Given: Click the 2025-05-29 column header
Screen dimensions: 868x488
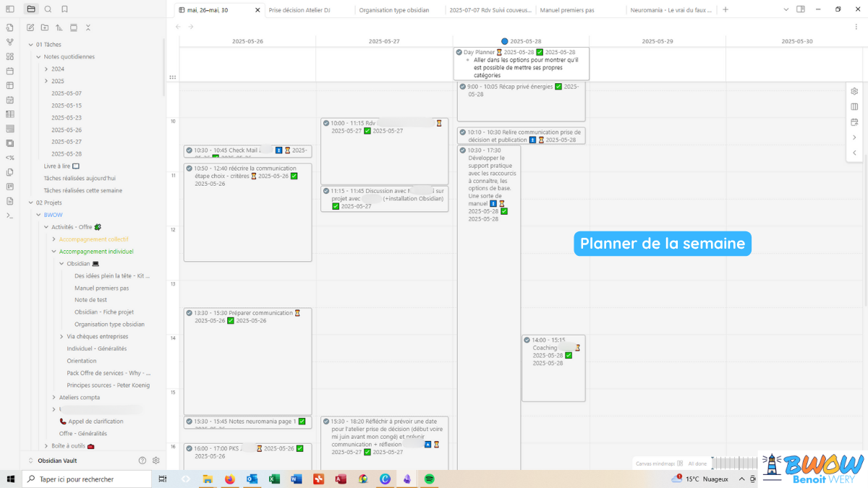Looking at the screenshot, I should (658, 41).
